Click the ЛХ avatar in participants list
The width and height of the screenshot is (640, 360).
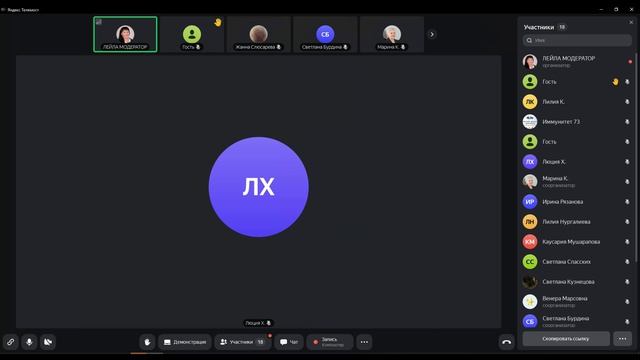click(530, 162)
